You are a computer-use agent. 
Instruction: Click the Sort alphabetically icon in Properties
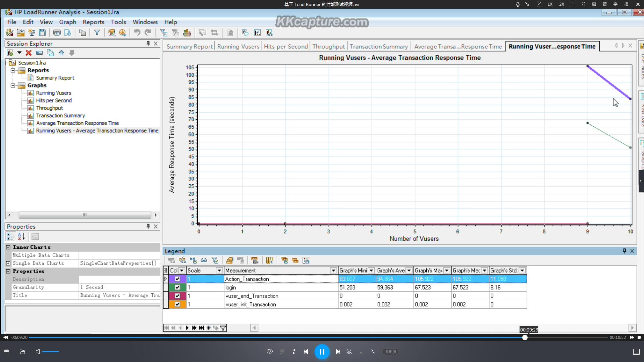click(x=21, y=236)
